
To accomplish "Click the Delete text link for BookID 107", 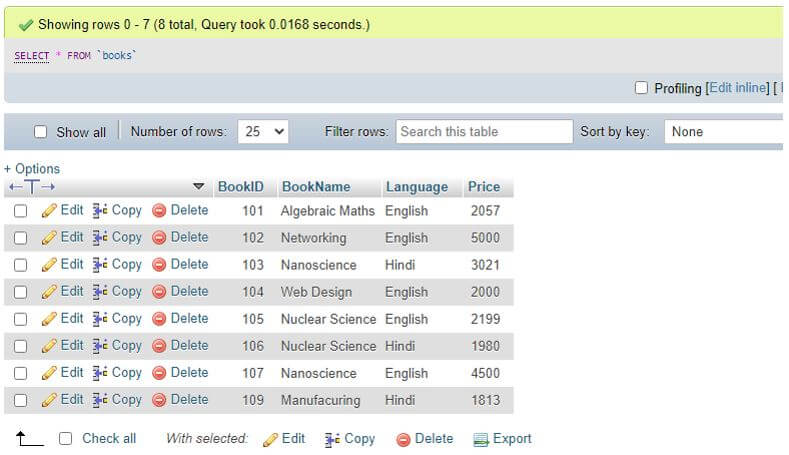I will click(189, 373).
